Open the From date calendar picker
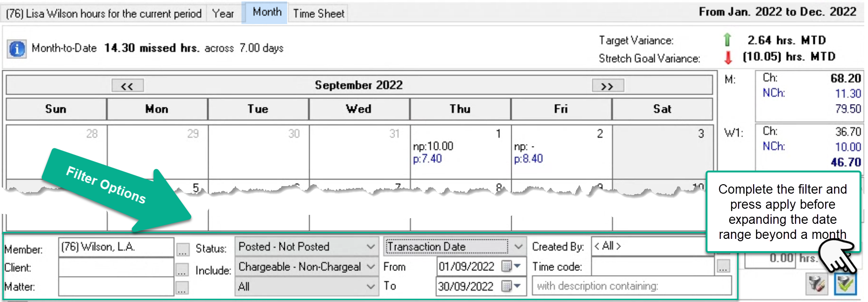868x302 pixels. 511,266
